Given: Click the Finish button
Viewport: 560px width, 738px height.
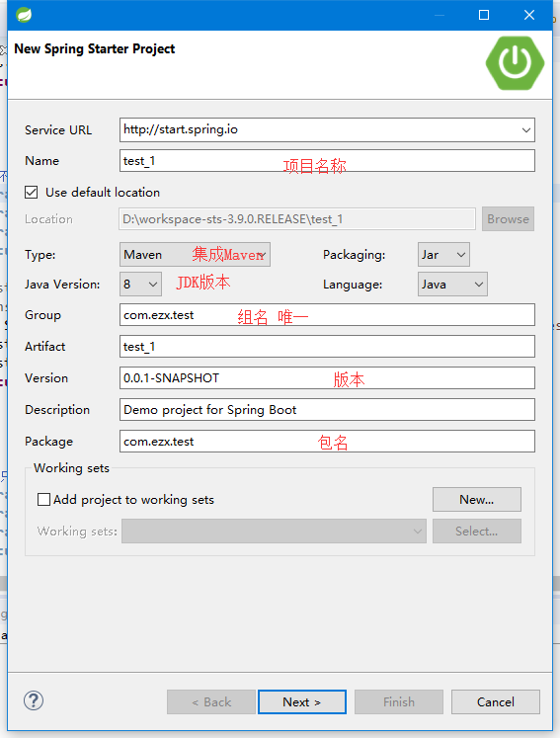Looking at the screenshot, I should coord(399,701).
